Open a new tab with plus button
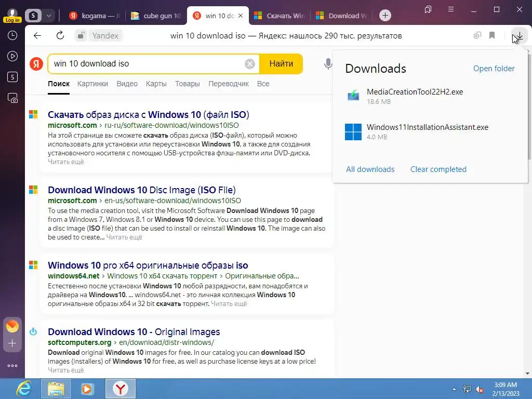This screenshot has width=532, height=399. coord(385,16)
